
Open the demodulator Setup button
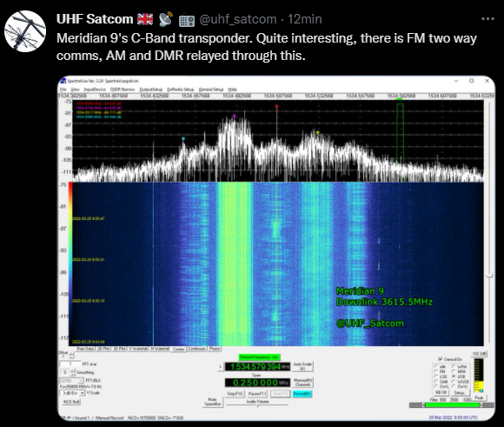[460, 392]
